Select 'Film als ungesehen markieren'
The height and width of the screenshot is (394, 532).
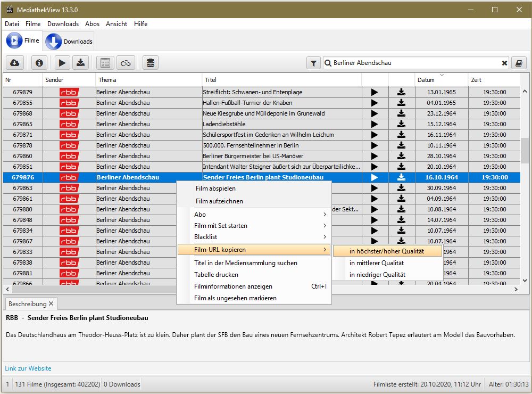click(x=254, y=298)
